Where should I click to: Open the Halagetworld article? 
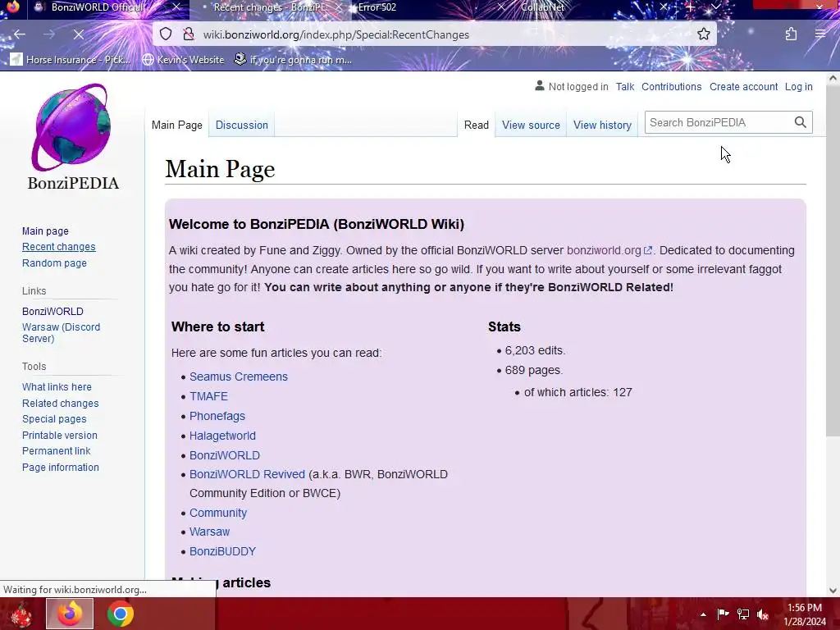click(222, 436)
